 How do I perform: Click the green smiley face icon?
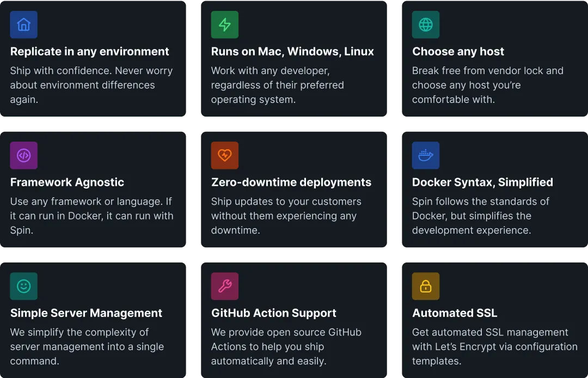tap(23, 286)
